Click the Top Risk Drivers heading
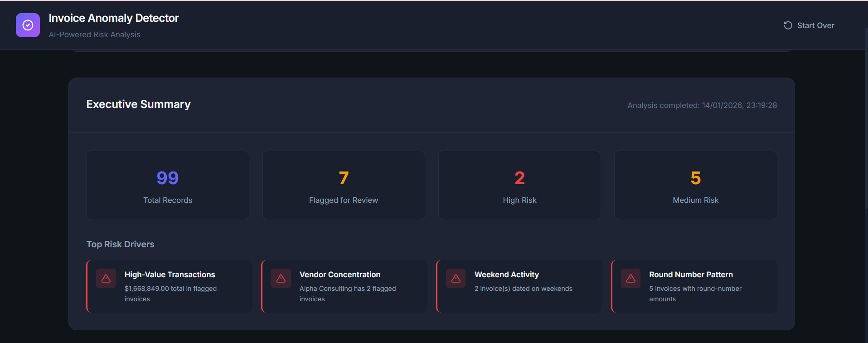The height and width of the screenshot is (343, 868). (x=121, y=244)
